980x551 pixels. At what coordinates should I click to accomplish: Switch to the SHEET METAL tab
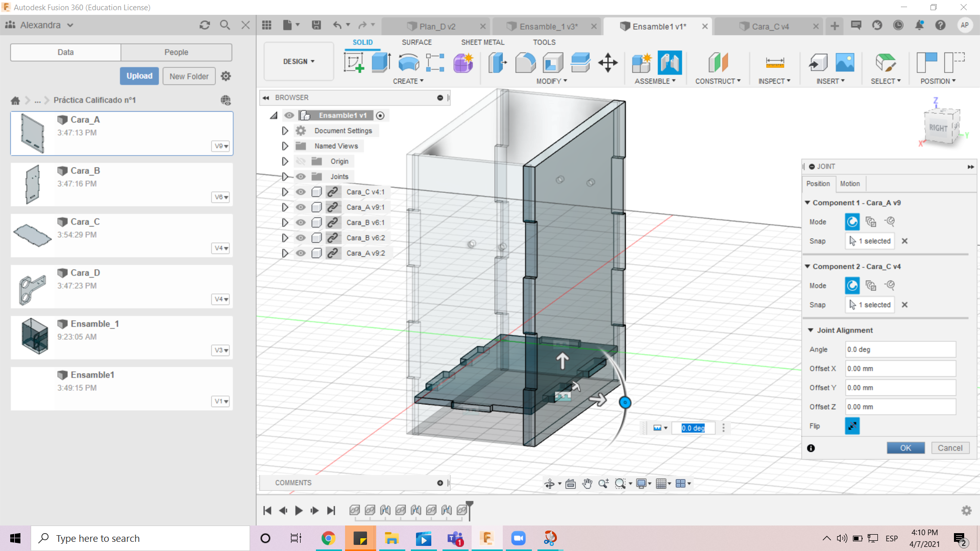[x=482, y=42]
